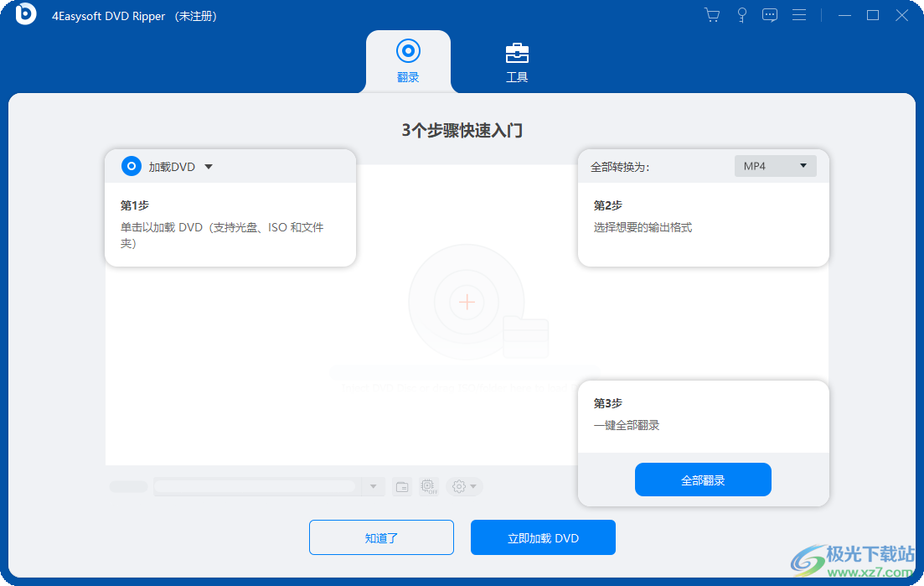The width and height of the screenshot is (924, 586).
Task: Click the 一键全部翻录 text
Action: 627,426
